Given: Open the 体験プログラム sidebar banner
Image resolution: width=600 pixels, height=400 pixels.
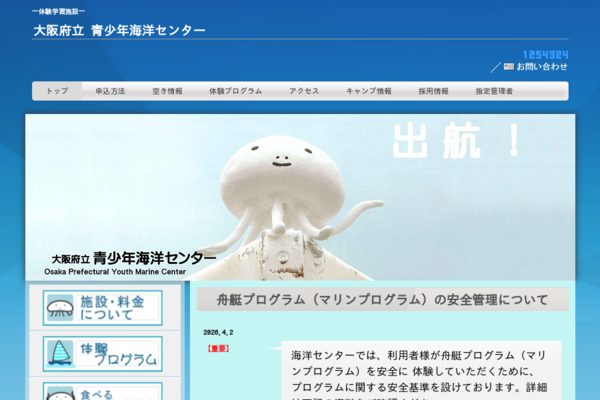Looking at the screenshot, I should (103, 354).
